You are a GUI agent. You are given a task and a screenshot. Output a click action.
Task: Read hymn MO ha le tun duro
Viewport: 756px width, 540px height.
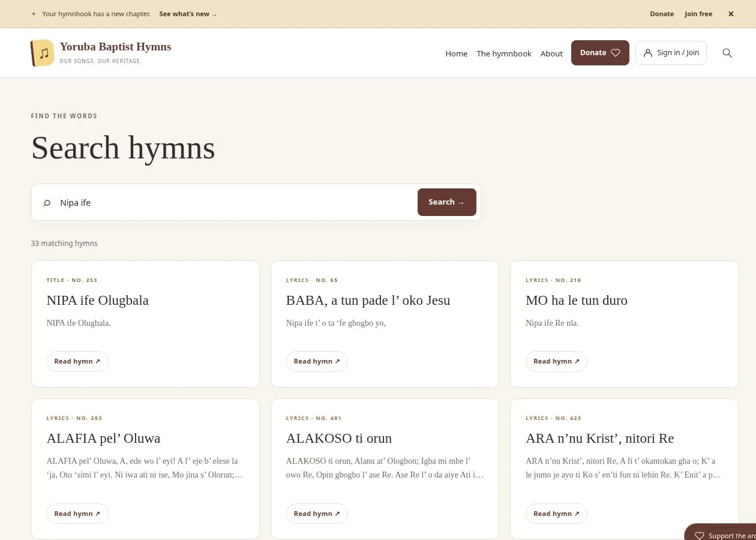click(x=556, y=361)
